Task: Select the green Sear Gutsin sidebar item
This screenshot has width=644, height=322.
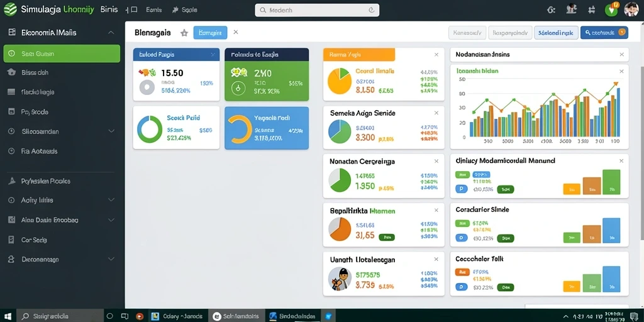Action: [62, 53]
